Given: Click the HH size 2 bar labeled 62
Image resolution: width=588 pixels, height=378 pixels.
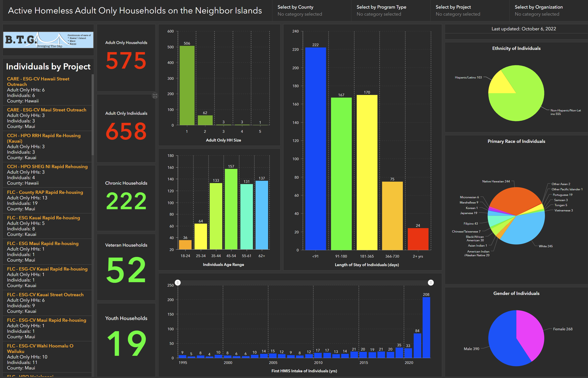Looking at the screenshot, I should [x=205, y=120].
